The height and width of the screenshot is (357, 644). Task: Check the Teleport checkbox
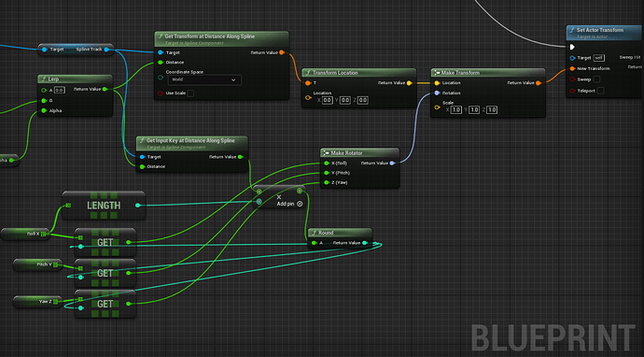601,91
